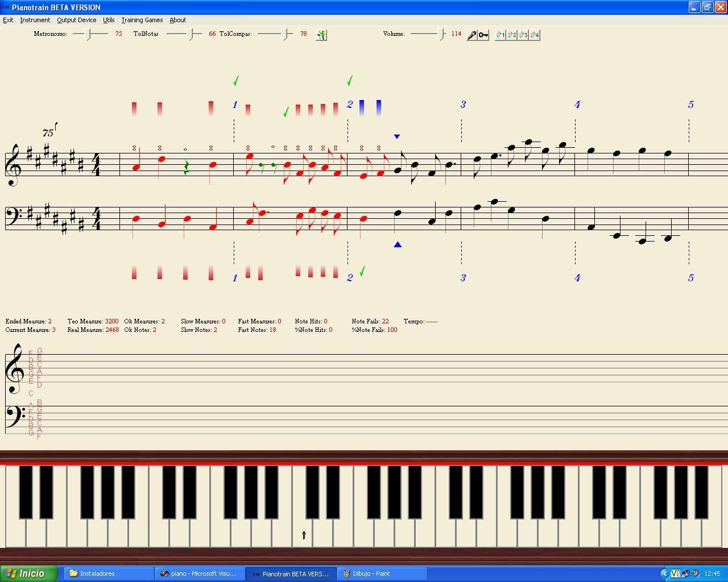Image resolution: width=728 pixels, height=582 pixels.
Task: Switch to the Dibujo - Paint taskbar window
Action: click(x=382, y=573)
